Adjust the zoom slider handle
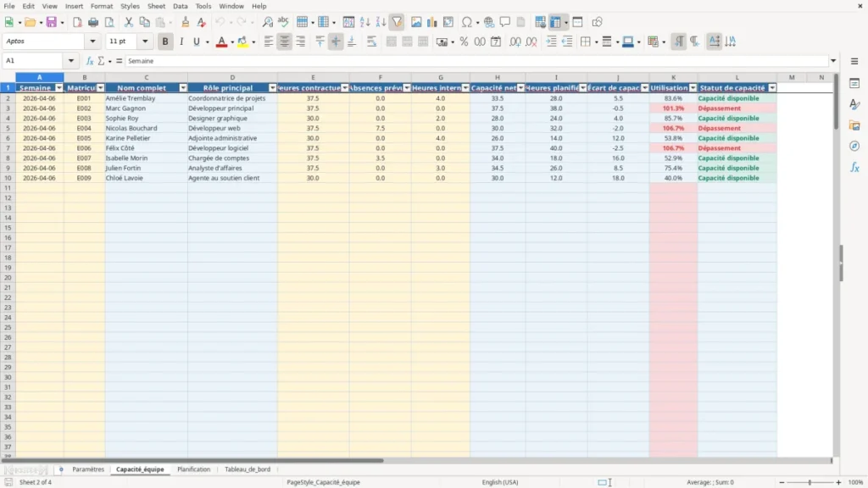 click(x=810, y=482)
